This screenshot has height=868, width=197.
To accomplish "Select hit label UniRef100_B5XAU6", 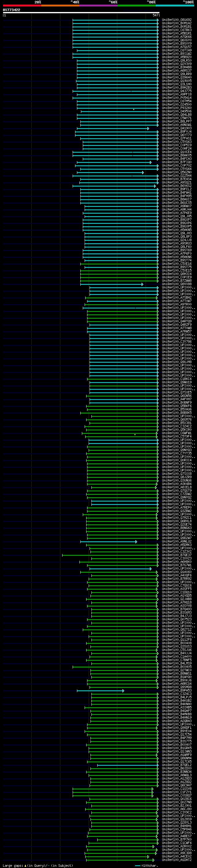I will tap(177, 410).
